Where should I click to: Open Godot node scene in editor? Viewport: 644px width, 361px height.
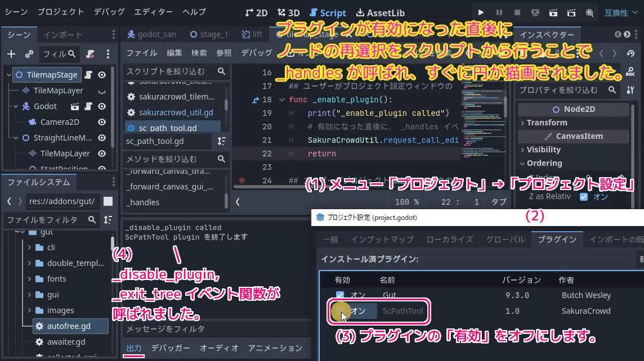tap(75, 106)
